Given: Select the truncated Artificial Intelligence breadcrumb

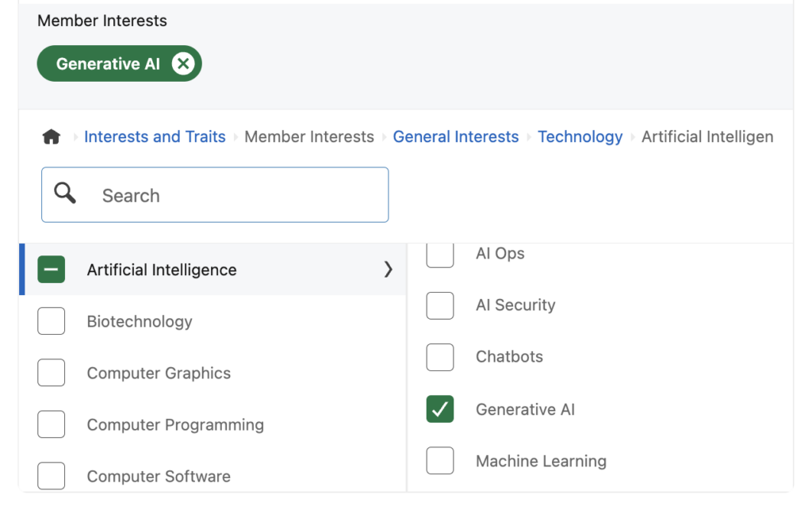Looking at the screenshot, I should pos(707,136).
